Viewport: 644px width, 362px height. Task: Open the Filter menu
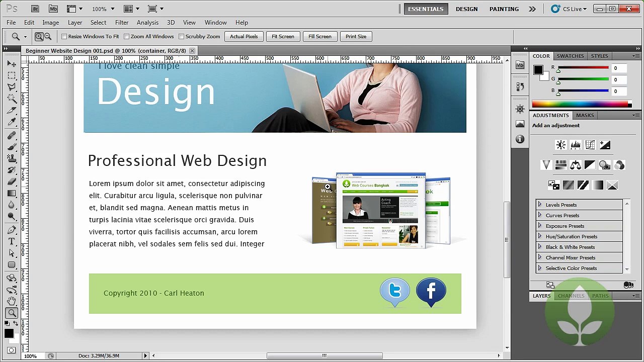tap(122, 23)
